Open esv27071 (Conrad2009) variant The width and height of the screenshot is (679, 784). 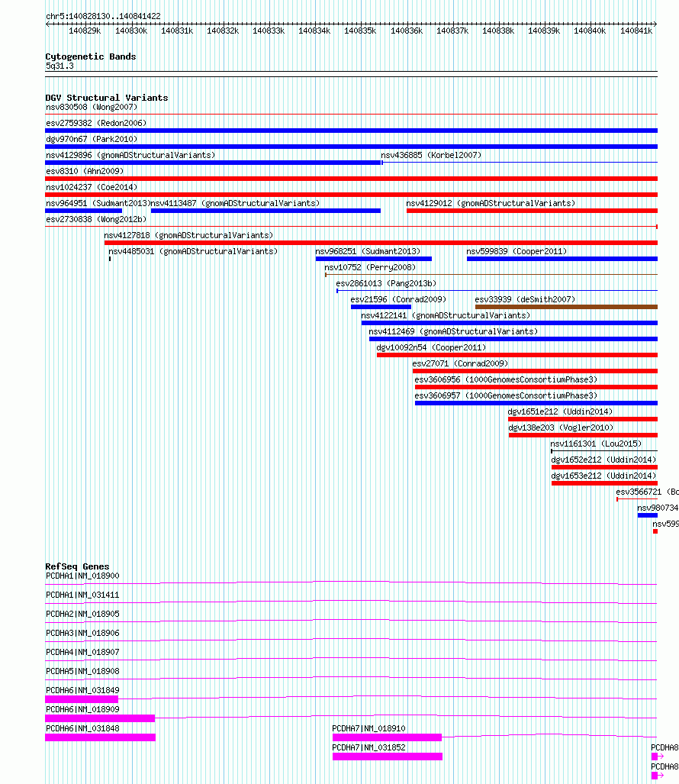pos(535,370)
